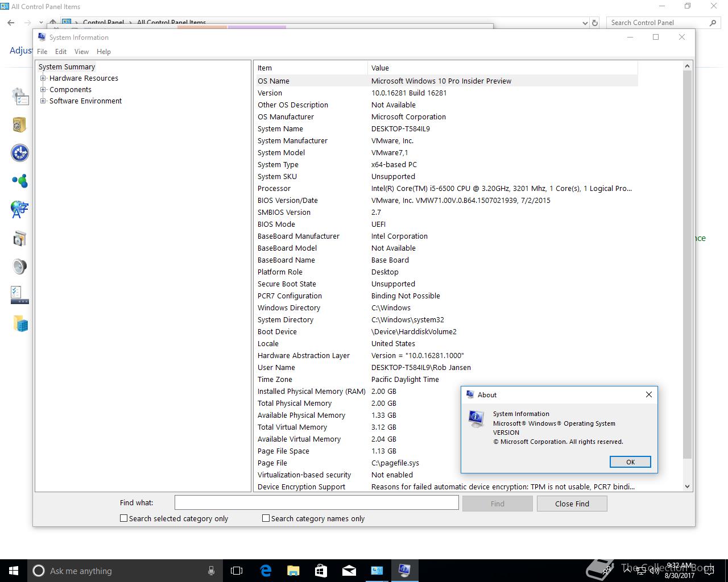
Task: Select the Processor row
Action: 446,189
